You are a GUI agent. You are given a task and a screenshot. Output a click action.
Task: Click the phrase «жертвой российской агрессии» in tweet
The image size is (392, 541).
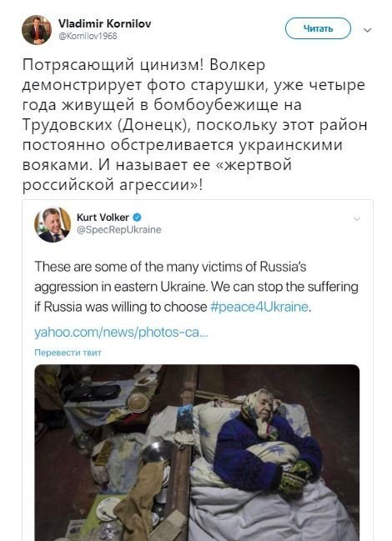[x=158, y=174]
